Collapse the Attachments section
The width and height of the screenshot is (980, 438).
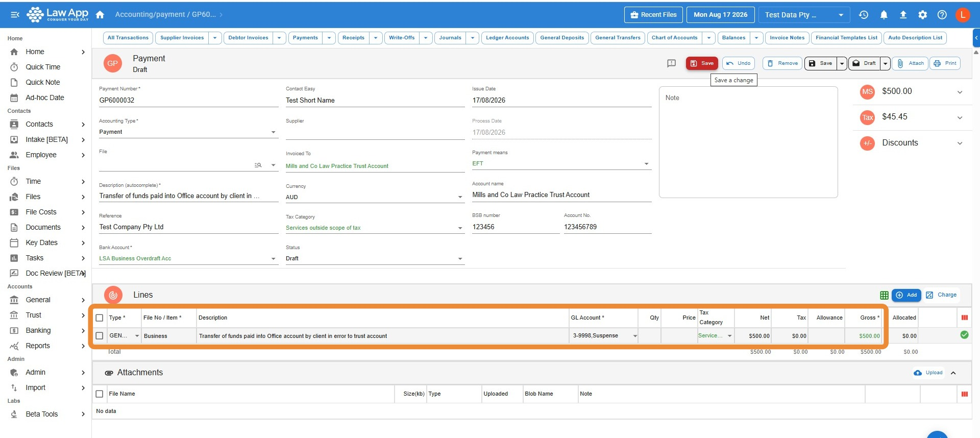point(953,373)
